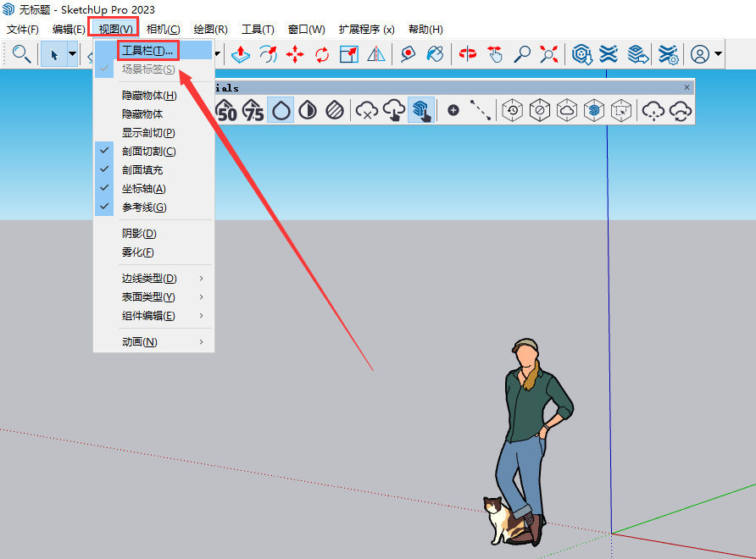The height and width of the screenshot is (559, 756).
Task: Click 阴影 in the 视图 menu
Action: pos(138,232)
